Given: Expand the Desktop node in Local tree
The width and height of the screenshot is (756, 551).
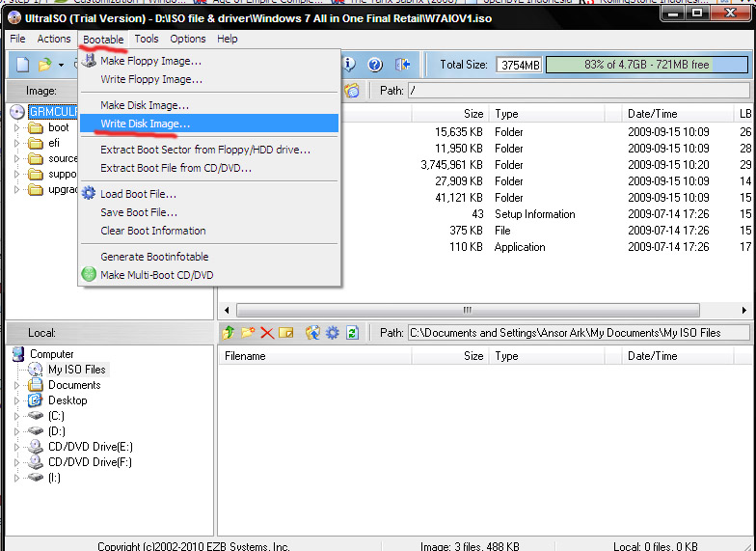Looking at the screenshot, I should click(17, 400).
